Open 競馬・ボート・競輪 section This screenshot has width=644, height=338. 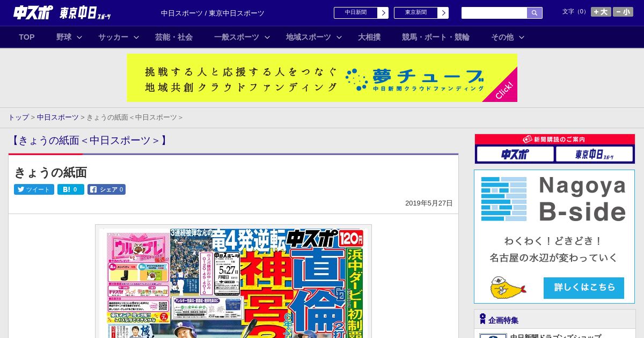[436, 37]
